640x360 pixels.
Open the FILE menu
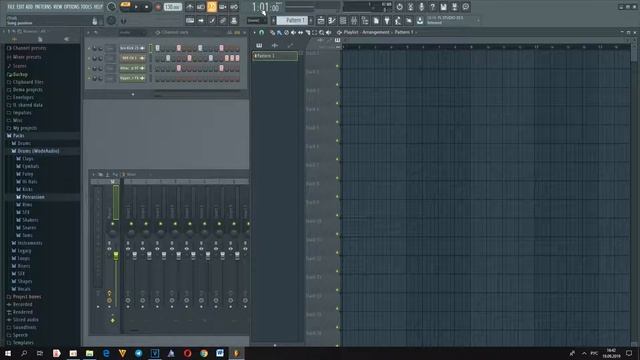click(11, 7)
